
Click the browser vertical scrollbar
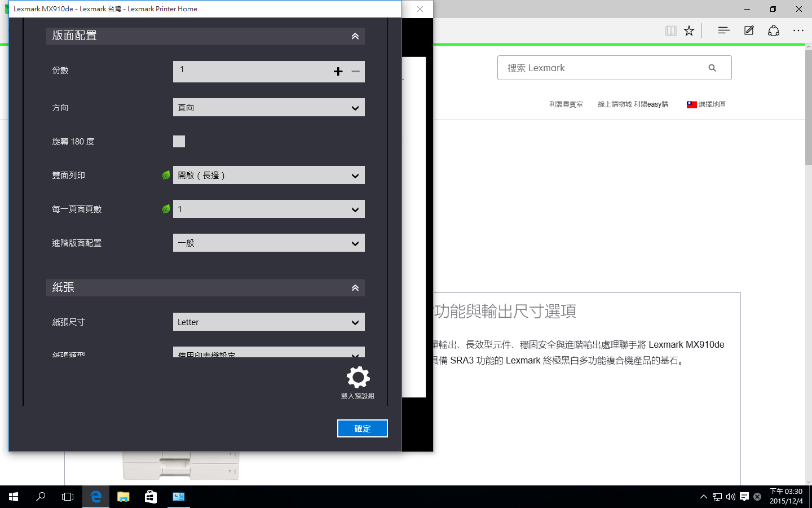point(809,107)
